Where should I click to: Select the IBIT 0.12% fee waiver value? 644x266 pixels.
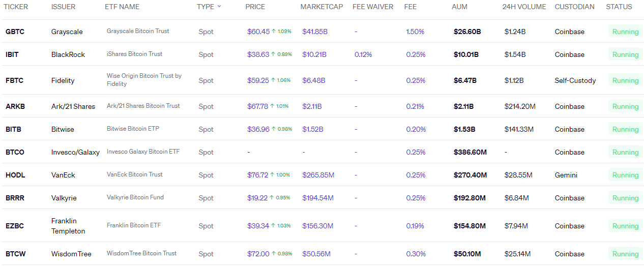point(363,54)
